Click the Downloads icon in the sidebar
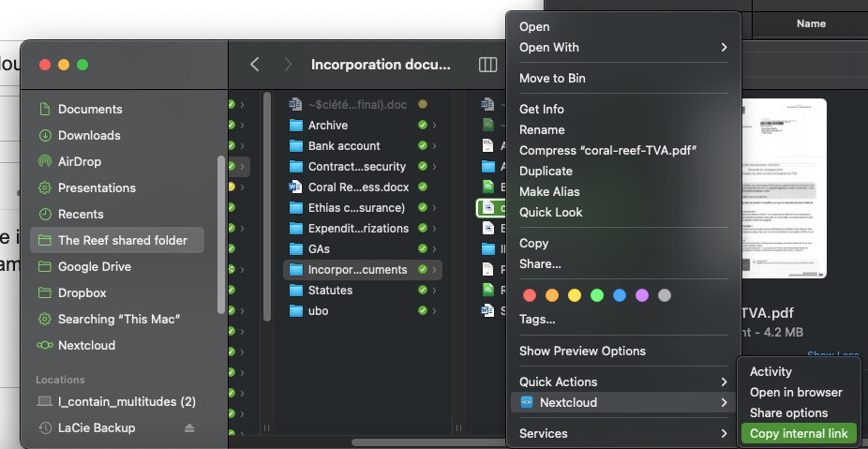 point(44,135)
